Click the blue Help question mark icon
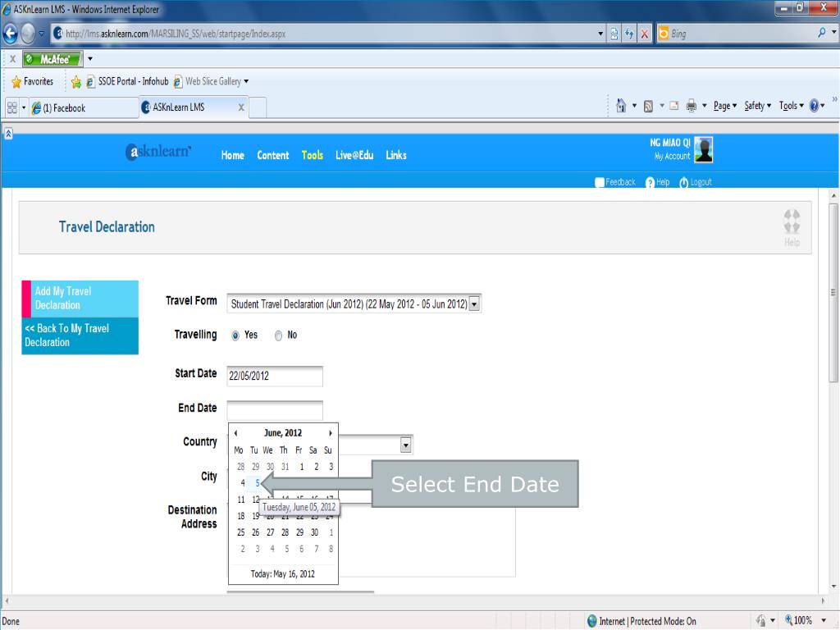 [x=814, y=106]
